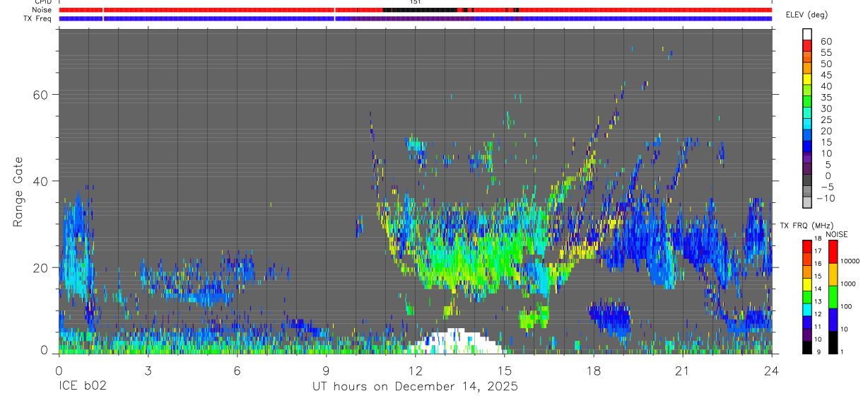868x401 pixels.
Task: Click hour tick label '3' on time axis
Action: tap(148, 371)
